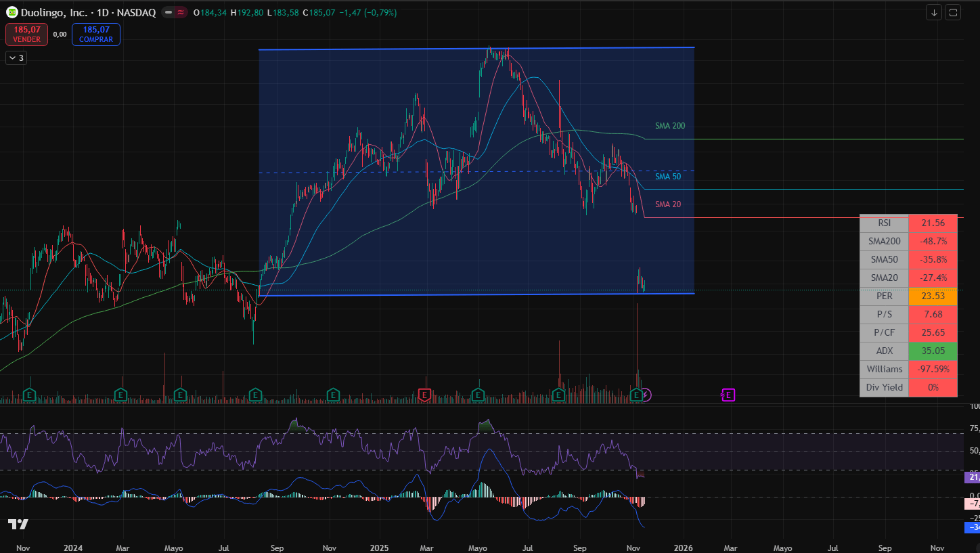
Task: Click the Duolingo owl logo icon
Action: (12, 12)
